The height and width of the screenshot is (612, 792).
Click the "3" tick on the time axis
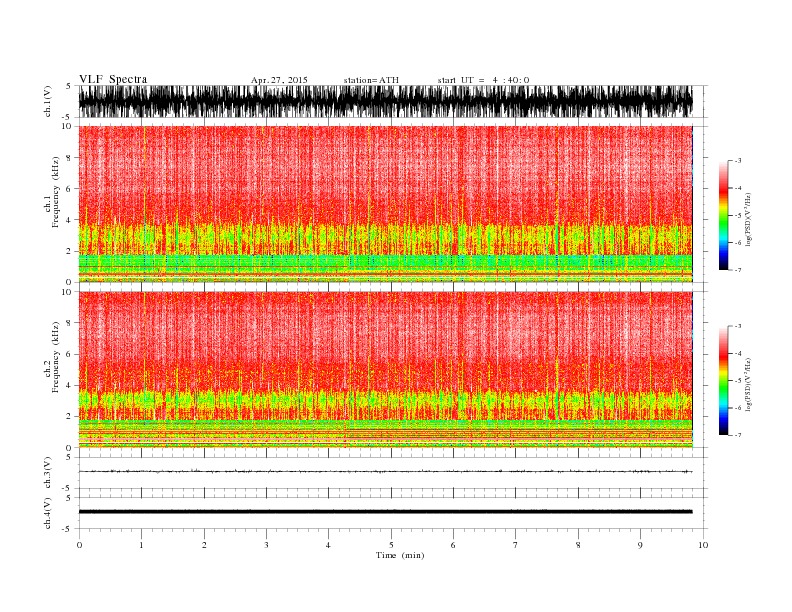tap(266, 545)
